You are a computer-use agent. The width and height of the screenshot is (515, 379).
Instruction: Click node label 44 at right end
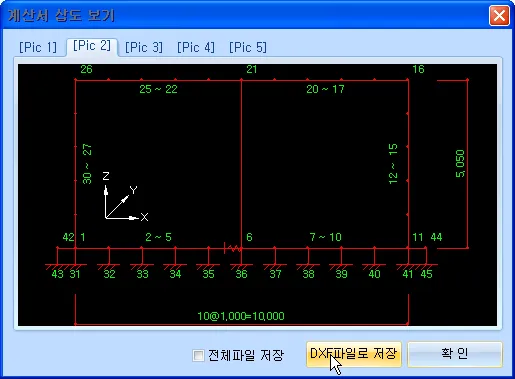436,237
